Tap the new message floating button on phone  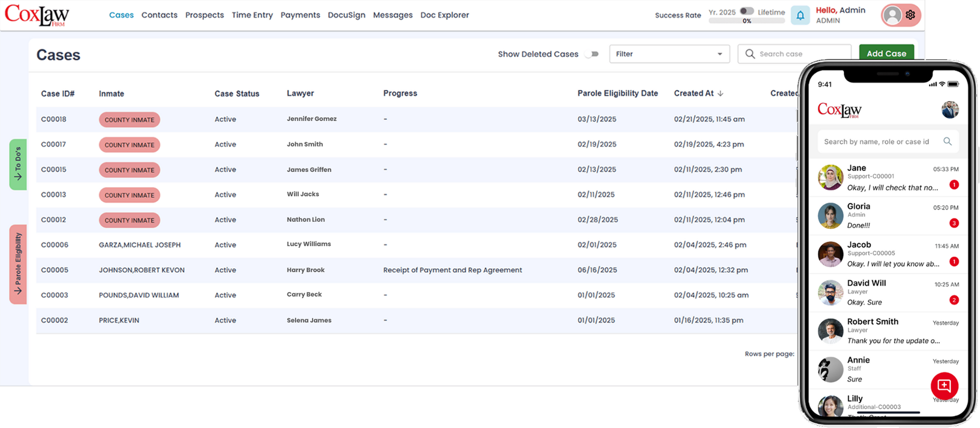944,386
